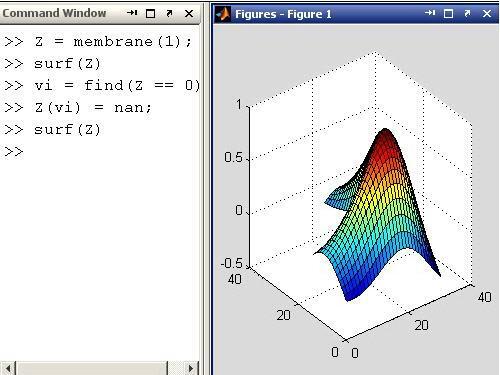Minimize the Figures panel using its pin-arrow icon

coord(430,13)
